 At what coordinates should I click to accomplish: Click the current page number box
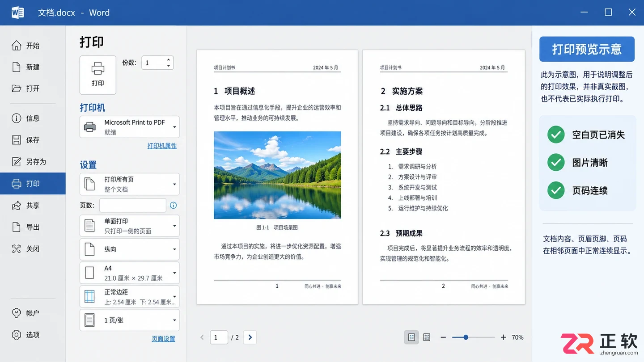219,337
